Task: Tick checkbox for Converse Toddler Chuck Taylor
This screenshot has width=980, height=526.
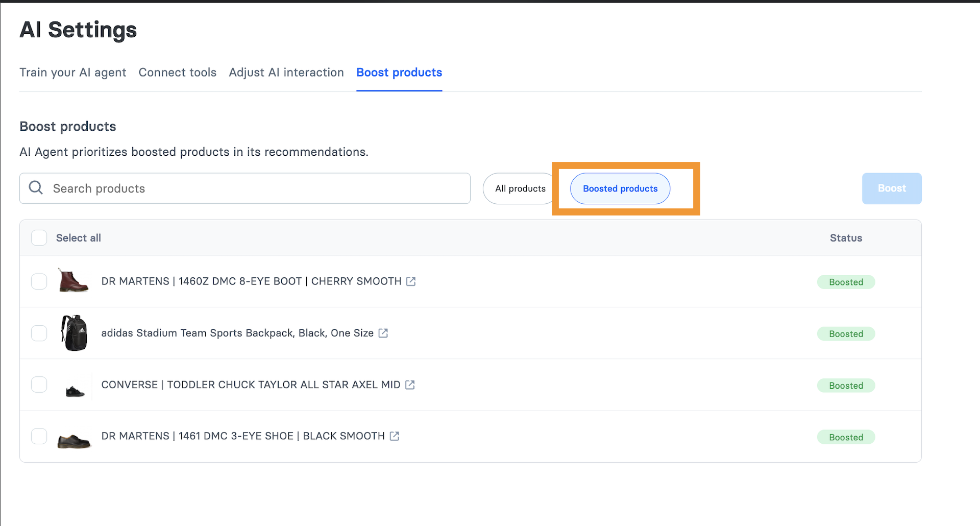Action: tap(39, 385)
